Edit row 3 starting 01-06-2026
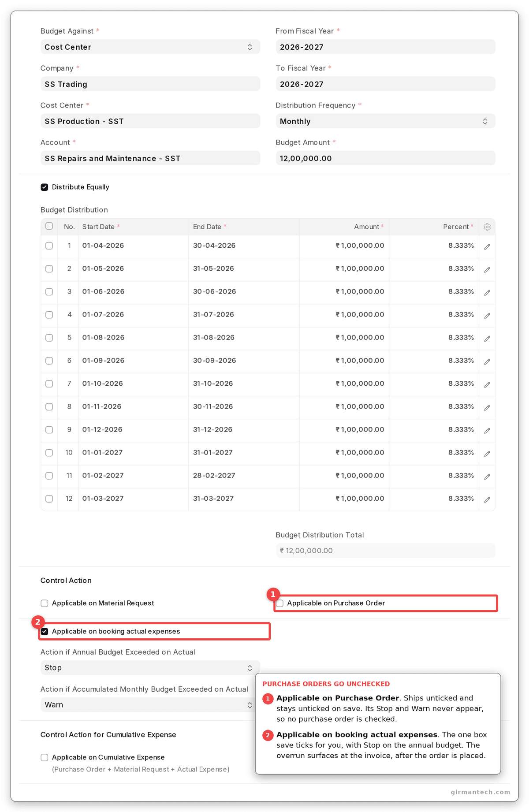529x812 pixels. [487, 293]
